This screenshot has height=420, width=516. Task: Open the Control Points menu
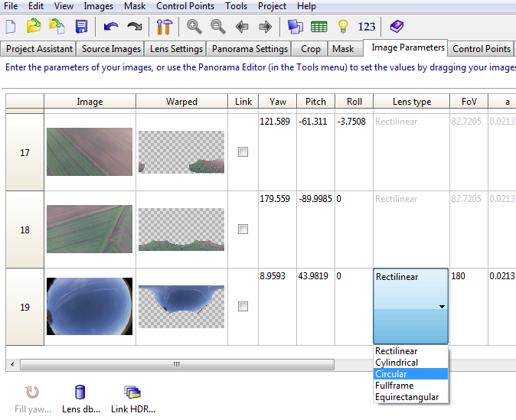186,6
